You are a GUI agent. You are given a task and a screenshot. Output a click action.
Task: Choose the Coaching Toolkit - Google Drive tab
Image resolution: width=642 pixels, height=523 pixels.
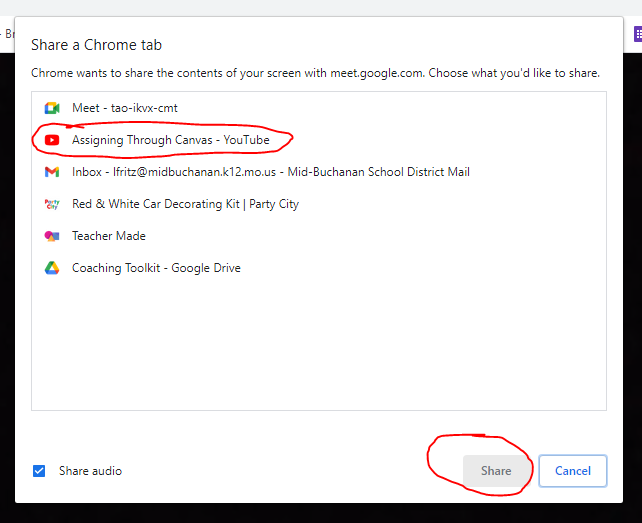156,268
